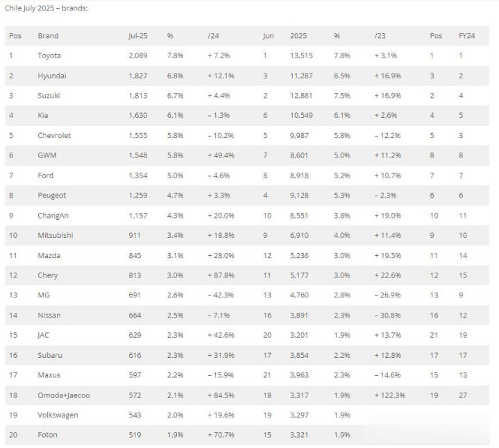This screenshot has width=499, height=448.
Task: Click the Chevrolet row label
Action: pos(54,135)
